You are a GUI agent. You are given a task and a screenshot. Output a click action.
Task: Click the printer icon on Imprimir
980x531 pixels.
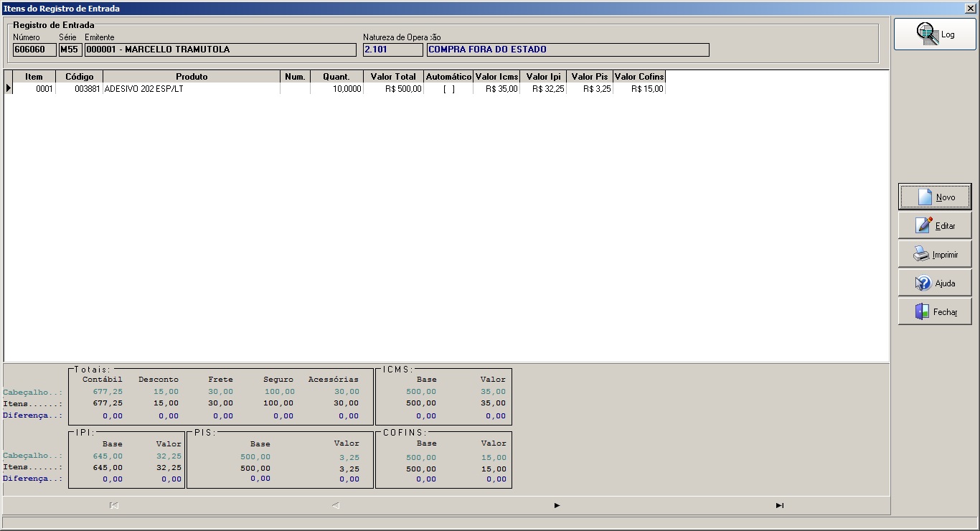coord(921,254)
